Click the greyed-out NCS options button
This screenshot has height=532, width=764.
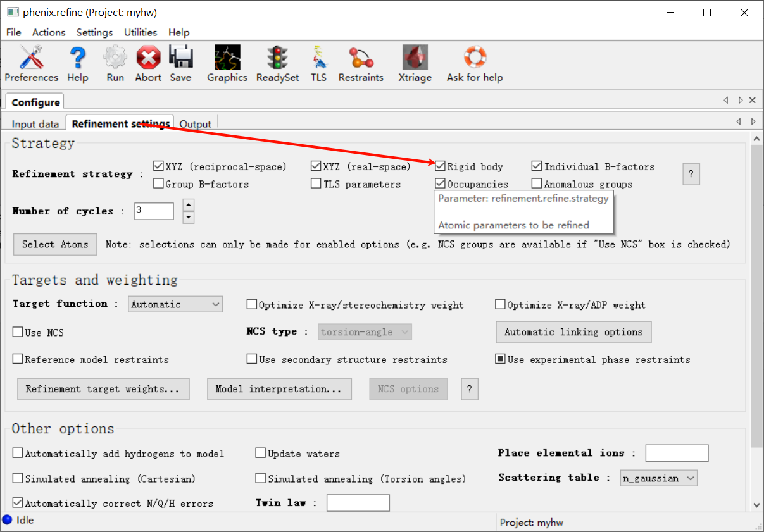[x=408, y=389]
